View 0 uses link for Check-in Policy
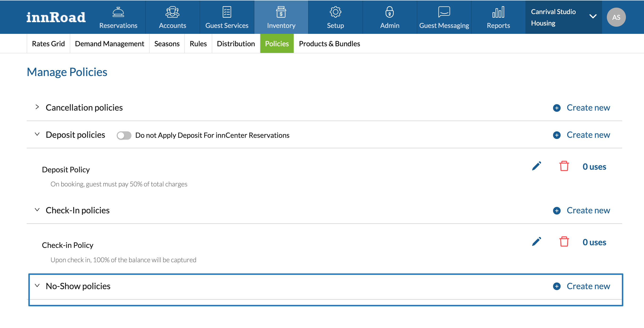The height and width of the screenshot is (328, 644). [x=594, y=242]
